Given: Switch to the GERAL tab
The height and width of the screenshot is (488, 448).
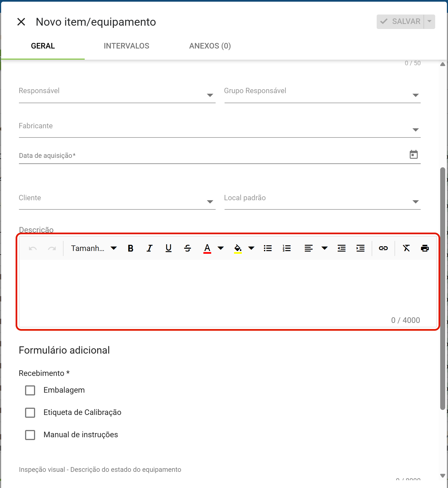Looking at the screenshot, I should point(43,46).
